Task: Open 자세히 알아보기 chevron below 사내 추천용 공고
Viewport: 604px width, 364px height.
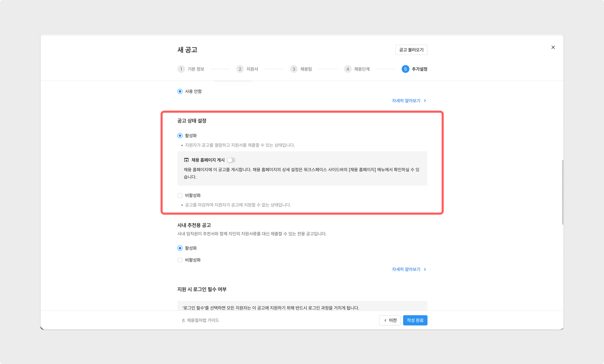Action: [x=425, y=269]
